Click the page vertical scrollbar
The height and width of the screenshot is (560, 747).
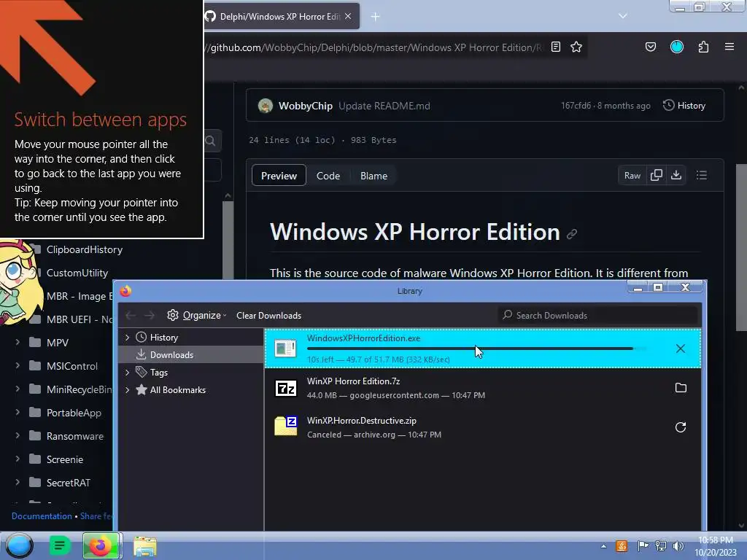741,248
